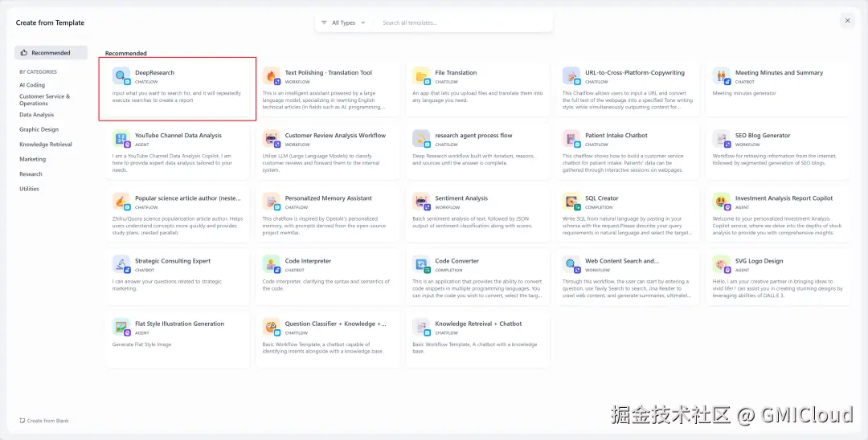868x440 pixels.
Task: Click the thumbs-up icon beside Recommended
Action: click(24, 52)
